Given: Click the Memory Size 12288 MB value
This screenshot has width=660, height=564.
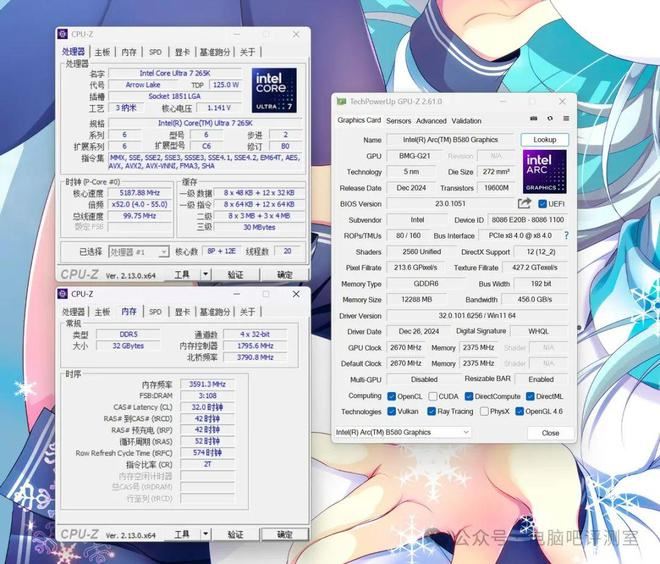Looking at the screenshot, I should (417, 300).
